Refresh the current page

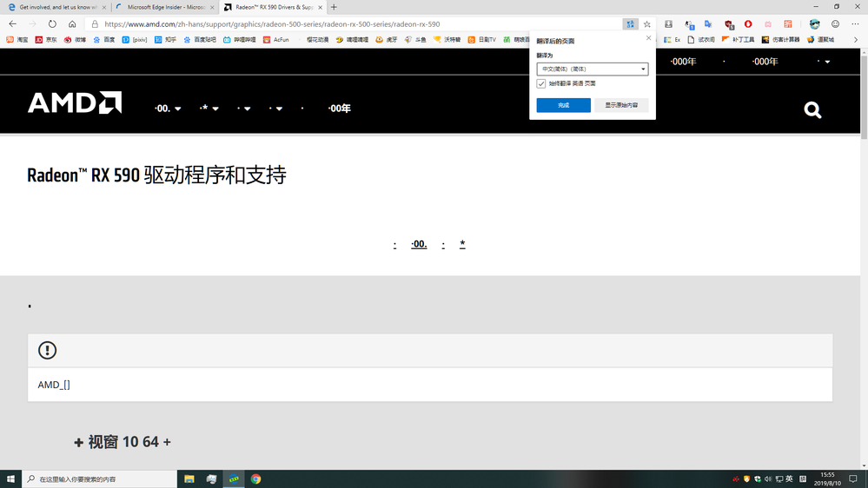52,23
